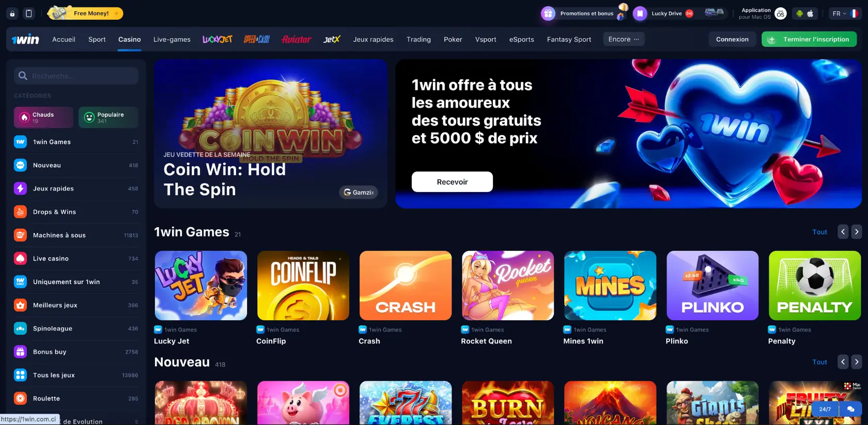The width and height of the screenshot is (868, 425).
Task: Click the Apple app download icon
Action: 810,13
